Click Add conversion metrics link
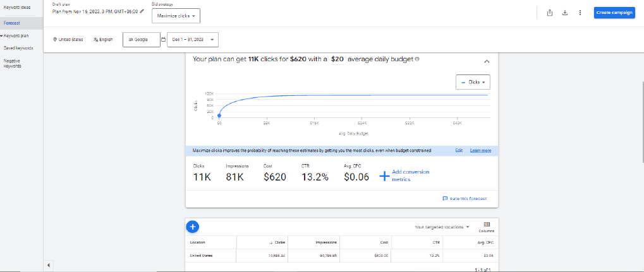The image size is (644, 272). coord(410,175)
